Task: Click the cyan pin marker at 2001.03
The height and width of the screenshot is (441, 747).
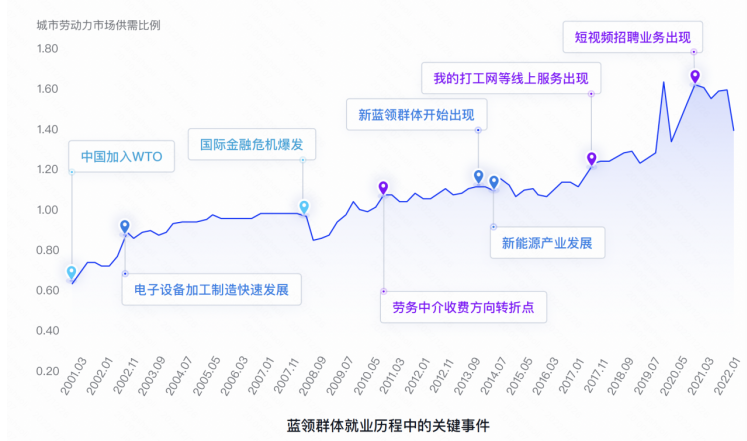Action: pos(71,272)
